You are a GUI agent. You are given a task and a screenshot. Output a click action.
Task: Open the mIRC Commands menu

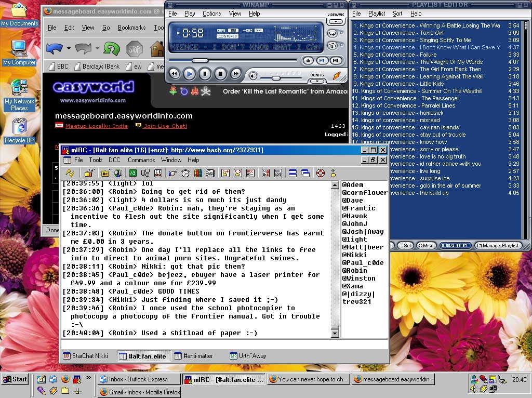[141, 160]
